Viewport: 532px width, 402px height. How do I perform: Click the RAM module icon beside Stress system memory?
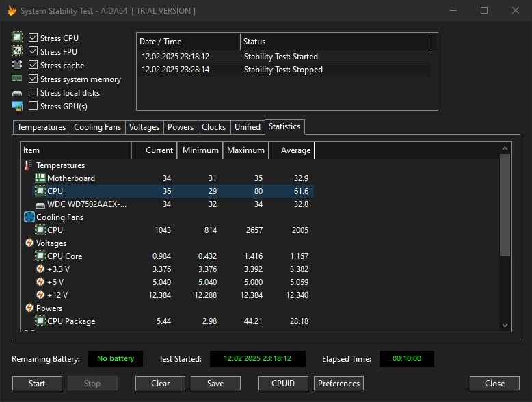coord(17,79)
